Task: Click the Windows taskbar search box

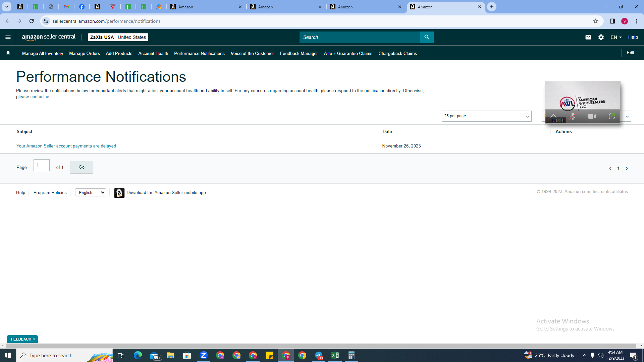Action: (x=64, y=355)
